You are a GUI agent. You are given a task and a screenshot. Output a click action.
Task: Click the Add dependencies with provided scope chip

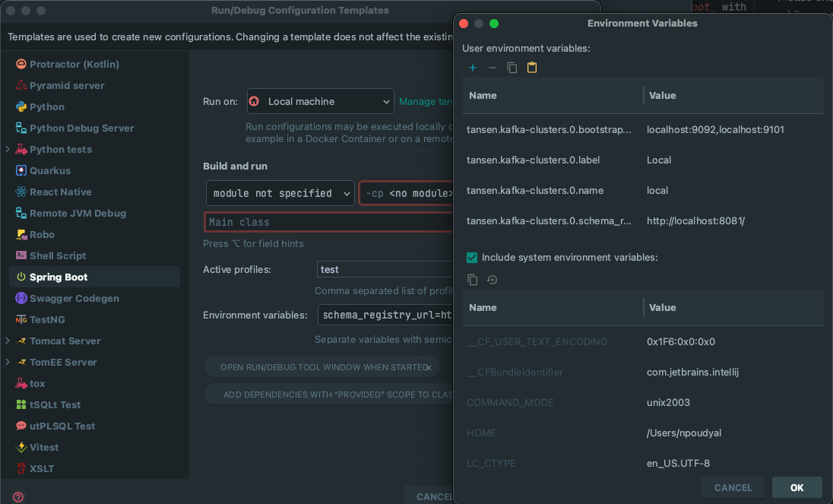[x=328, y=395]
